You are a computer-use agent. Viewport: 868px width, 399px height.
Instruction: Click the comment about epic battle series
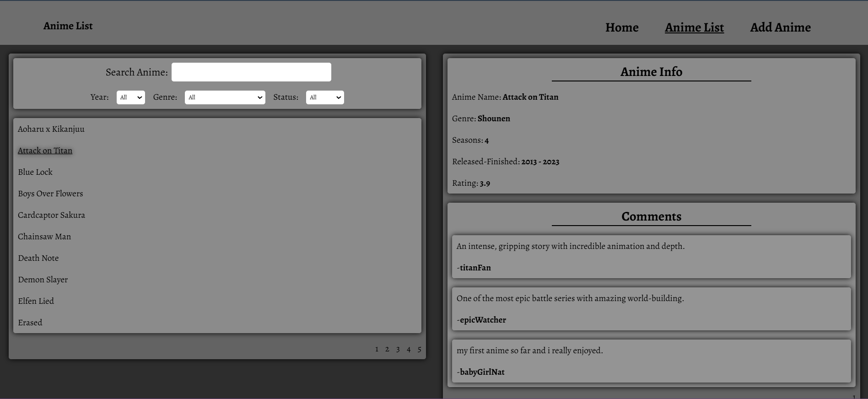[570, 298]
